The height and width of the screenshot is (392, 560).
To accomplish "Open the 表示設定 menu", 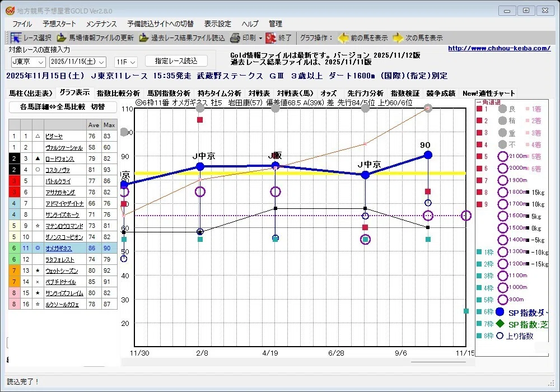I will [217, 24].
